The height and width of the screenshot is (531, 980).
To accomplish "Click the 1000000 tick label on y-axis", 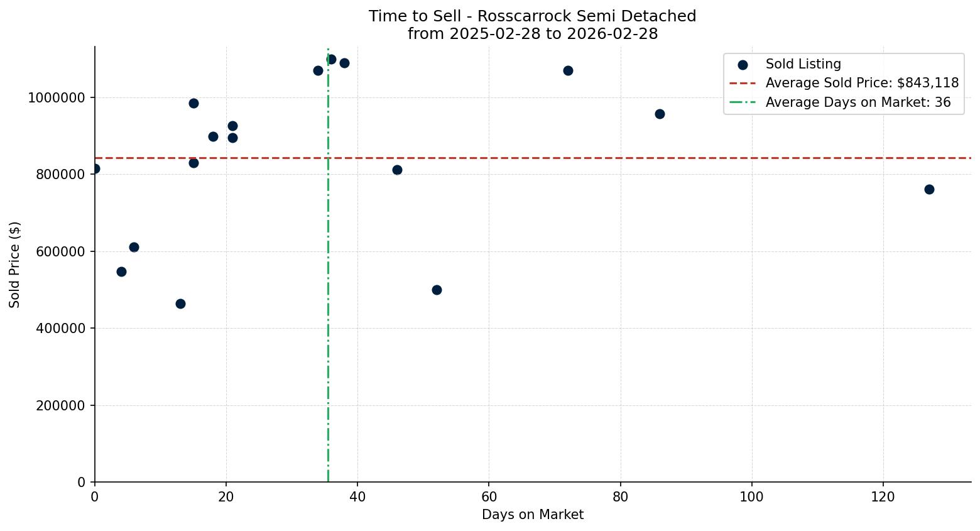I will pos(57,97).
